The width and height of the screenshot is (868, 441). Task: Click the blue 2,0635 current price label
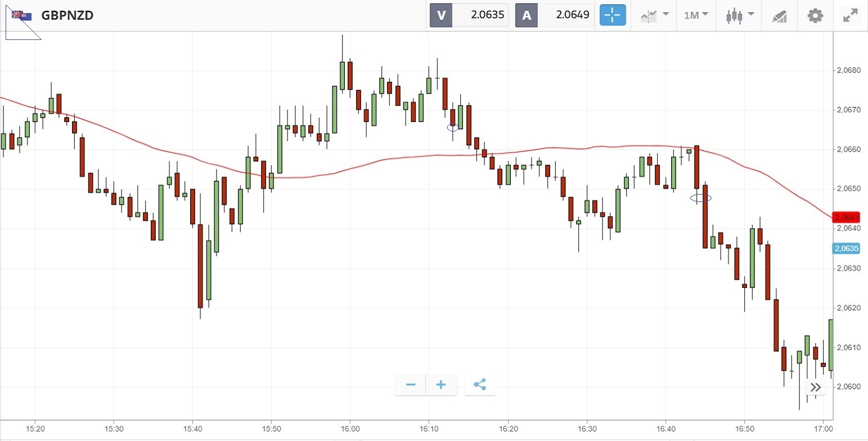847,248
